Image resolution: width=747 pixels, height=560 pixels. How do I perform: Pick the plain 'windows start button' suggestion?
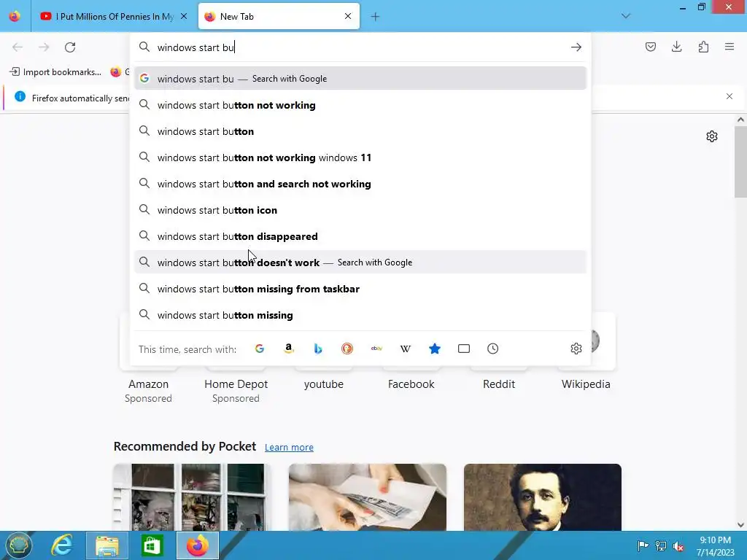point(360,131)
